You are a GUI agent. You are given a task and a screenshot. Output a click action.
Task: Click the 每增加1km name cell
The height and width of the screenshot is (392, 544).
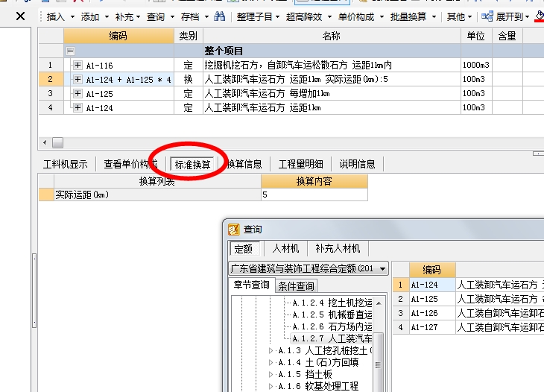click(332, 94)
